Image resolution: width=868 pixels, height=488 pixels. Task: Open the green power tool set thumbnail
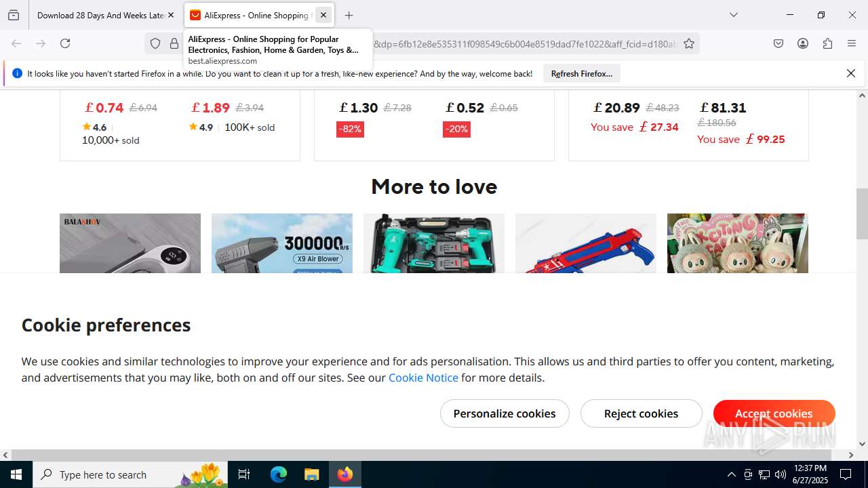coord(434,243)
